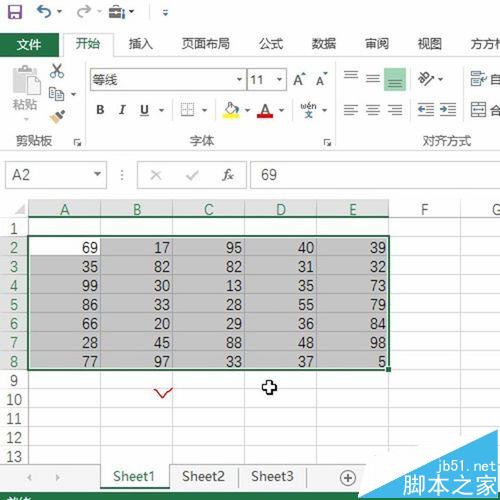
Task: Click the Undo arrow icon
Action: pyautogui.click(x=44, y=12)
